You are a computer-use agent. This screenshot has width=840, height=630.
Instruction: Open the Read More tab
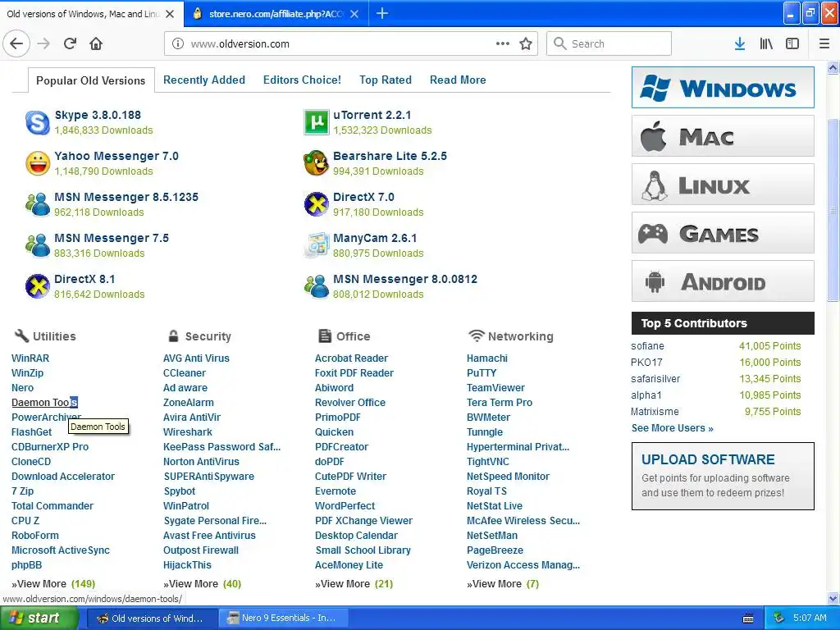(x=458, y=80)
